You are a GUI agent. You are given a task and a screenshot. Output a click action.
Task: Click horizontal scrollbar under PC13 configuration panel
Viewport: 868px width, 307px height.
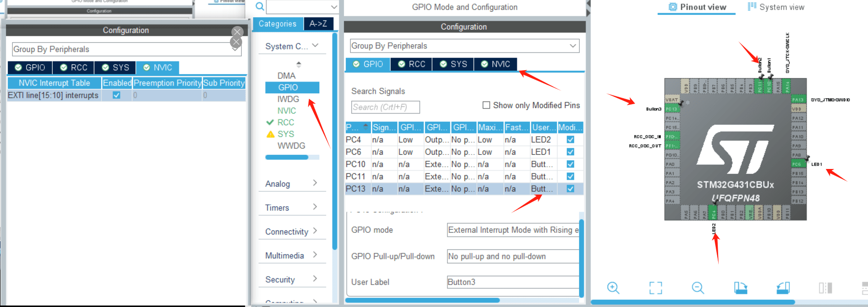click(422, 300)
